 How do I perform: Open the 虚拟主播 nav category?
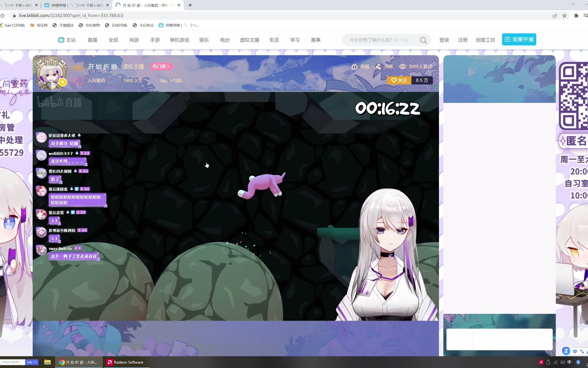pyautogui.click(x=249, y=40)
